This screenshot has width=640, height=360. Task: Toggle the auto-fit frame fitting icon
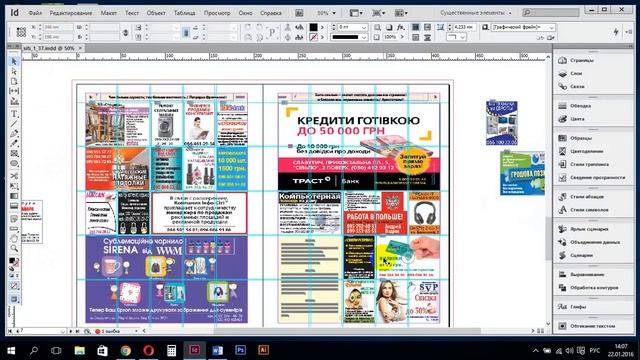[440, 27]
